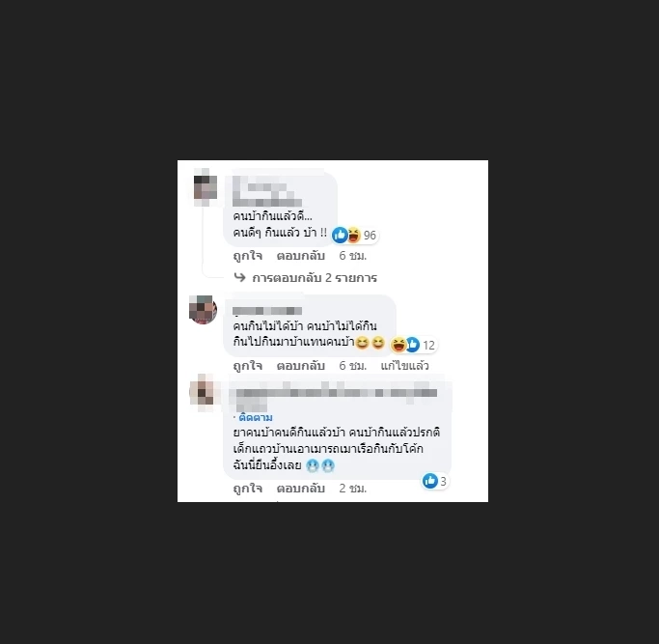Click the haha reaction icon beside count 12
This screenshot has width=659, height=644.
(x=398, y=345)
